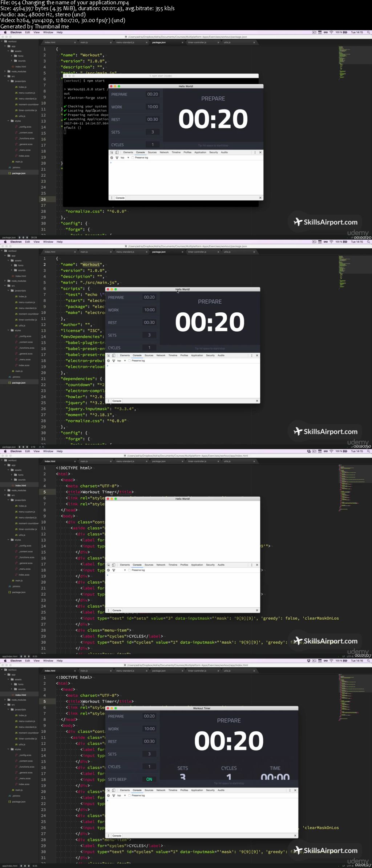This screenshot has height=868, width=372.
Task: Open the menu-standard.js editor tab in the 00:00:20 frame
Action: click(x=125, y=43)
